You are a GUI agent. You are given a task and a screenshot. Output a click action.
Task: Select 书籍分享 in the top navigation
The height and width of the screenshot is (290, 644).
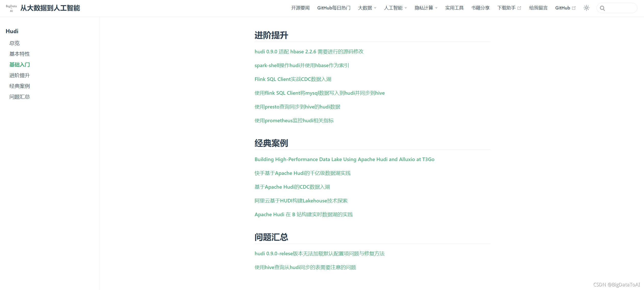(x=480, y=8)
